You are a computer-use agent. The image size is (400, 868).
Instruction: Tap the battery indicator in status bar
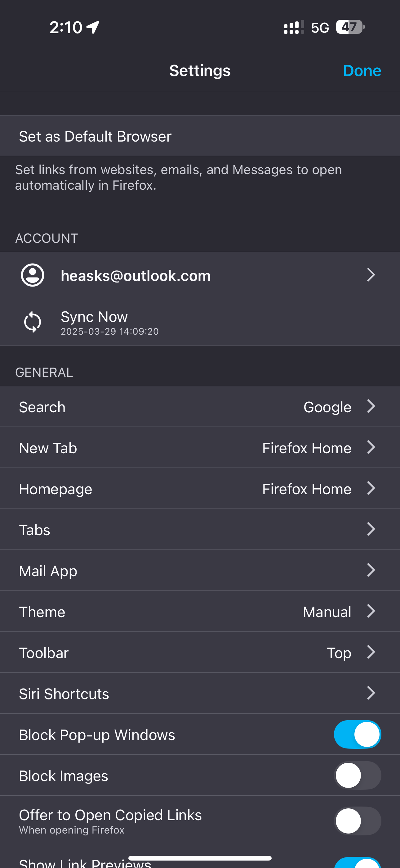(350, 27)
